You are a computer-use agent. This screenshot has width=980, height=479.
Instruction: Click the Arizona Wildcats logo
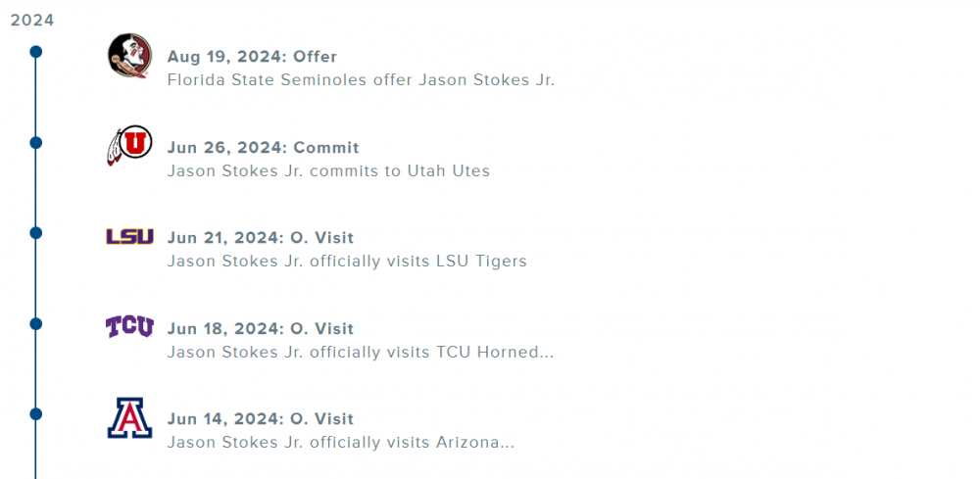129,418
